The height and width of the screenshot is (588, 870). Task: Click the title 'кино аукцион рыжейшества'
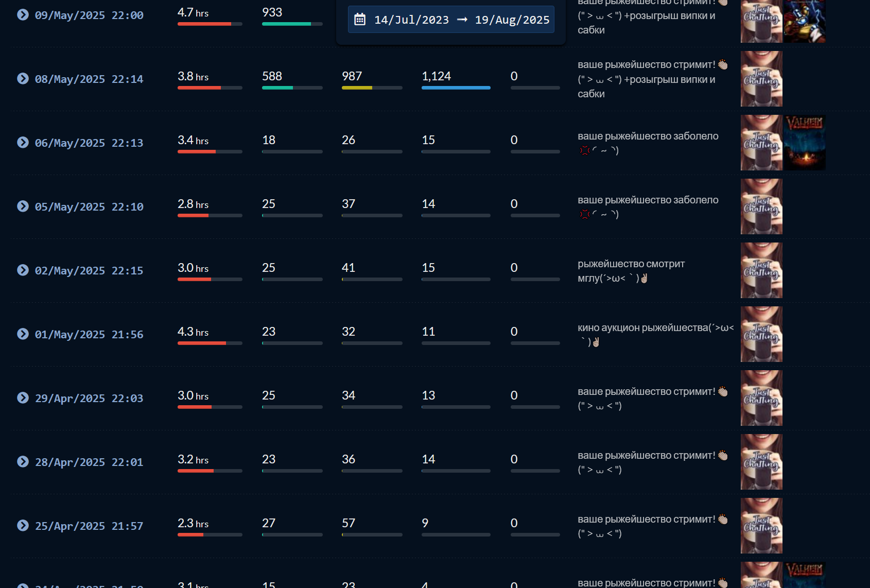tap(656, 335)
